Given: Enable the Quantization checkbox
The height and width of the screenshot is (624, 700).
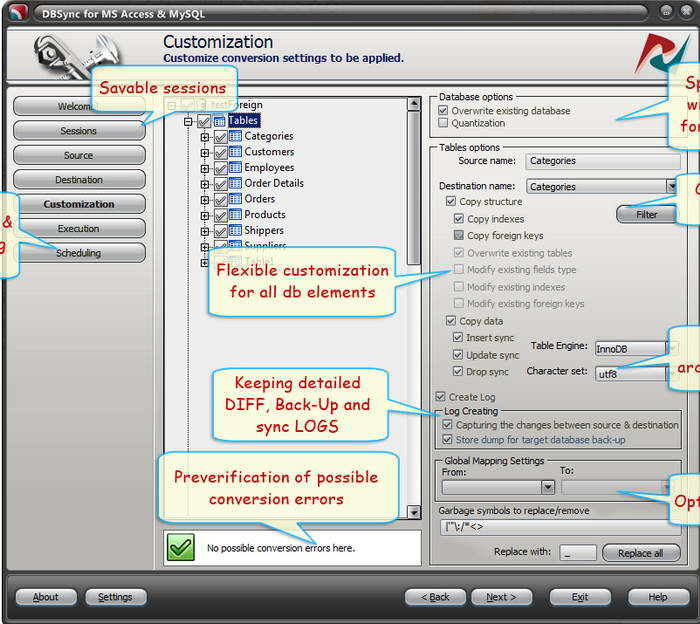Looking at the screenshot, I should pyautogui.click(x=443, y=123).
